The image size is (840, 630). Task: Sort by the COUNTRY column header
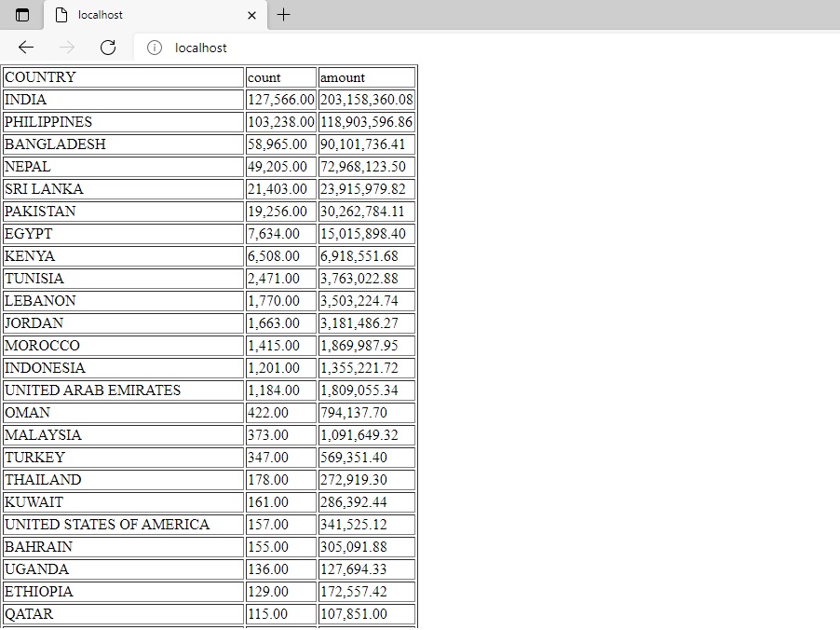point(40,77)
